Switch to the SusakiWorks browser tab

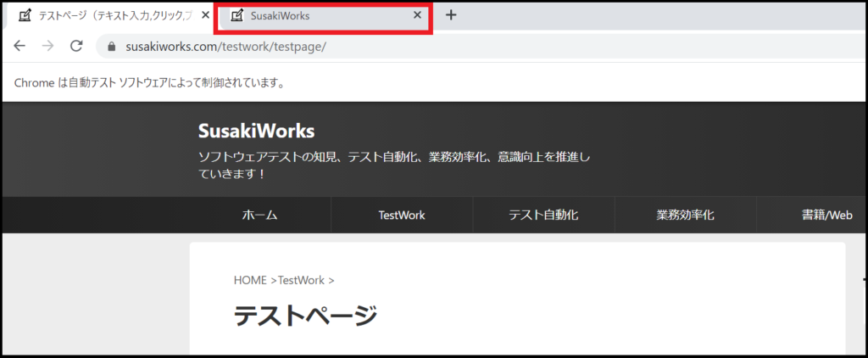coord(323,16)
